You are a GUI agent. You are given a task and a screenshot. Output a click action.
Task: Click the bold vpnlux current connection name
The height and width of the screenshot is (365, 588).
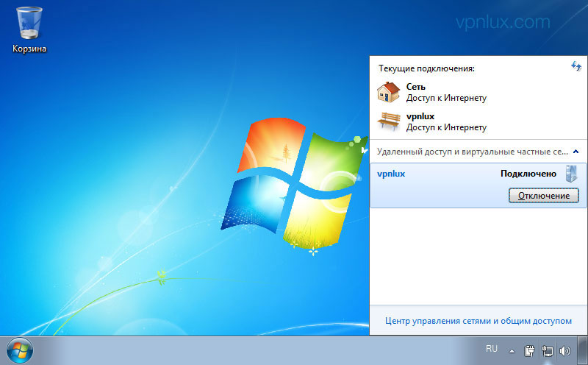pyautogui.click(x=420, y=116)
